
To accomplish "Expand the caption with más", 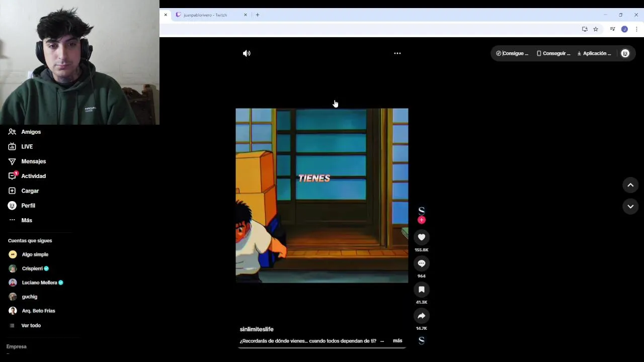I will point(397,340).
